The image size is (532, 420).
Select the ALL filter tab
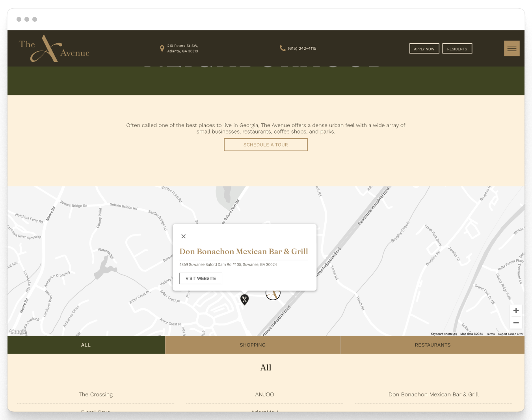coord(86,345)
